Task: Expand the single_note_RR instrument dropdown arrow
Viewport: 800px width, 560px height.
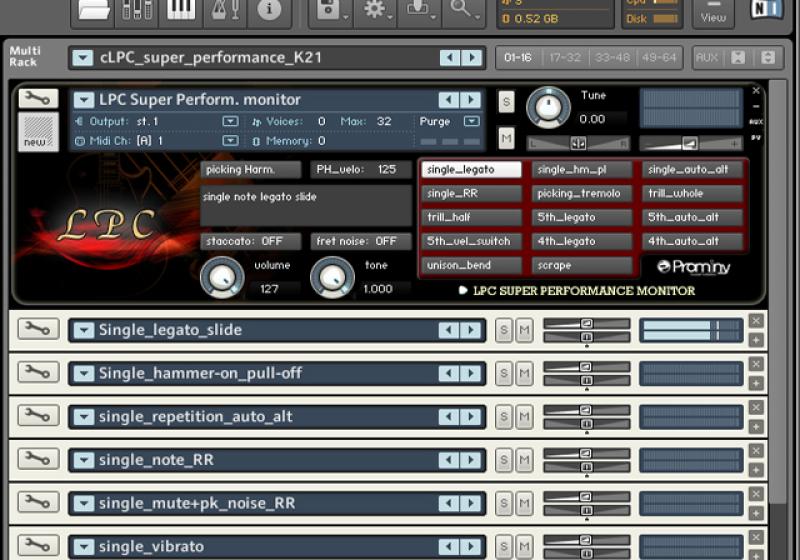Action: coord(83,460)
